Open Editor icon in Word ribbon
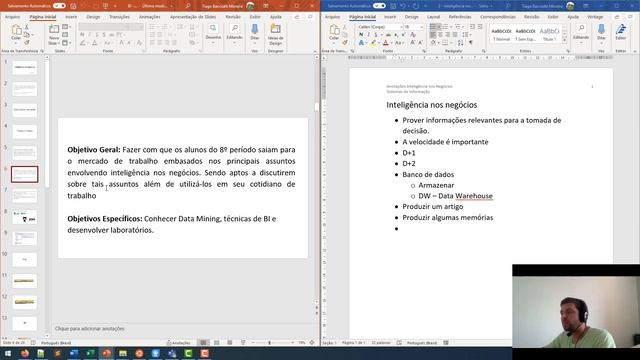 (x=621, y=32)
